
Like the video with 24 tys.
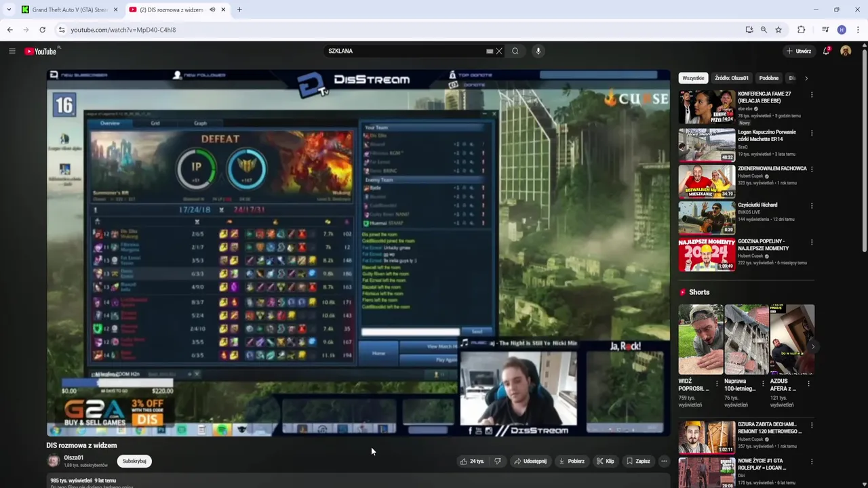pyautogui.click(x=472, y=461)
